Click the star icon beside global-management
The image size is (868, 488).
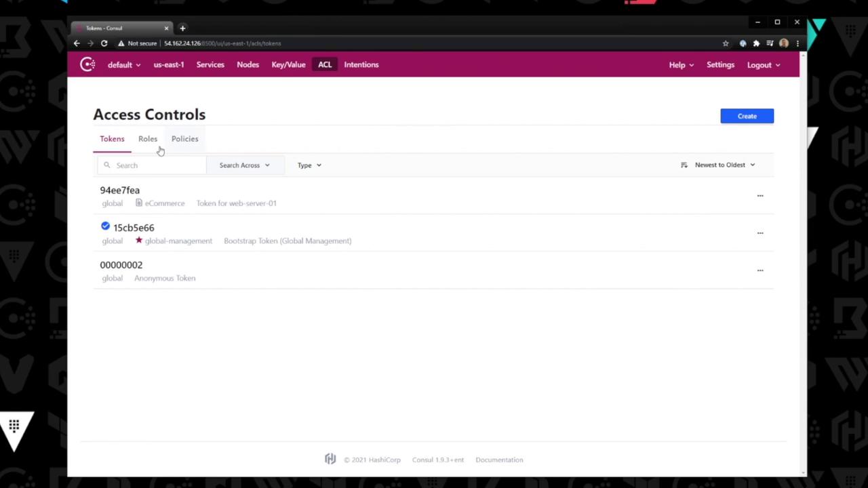coord(139,240)
